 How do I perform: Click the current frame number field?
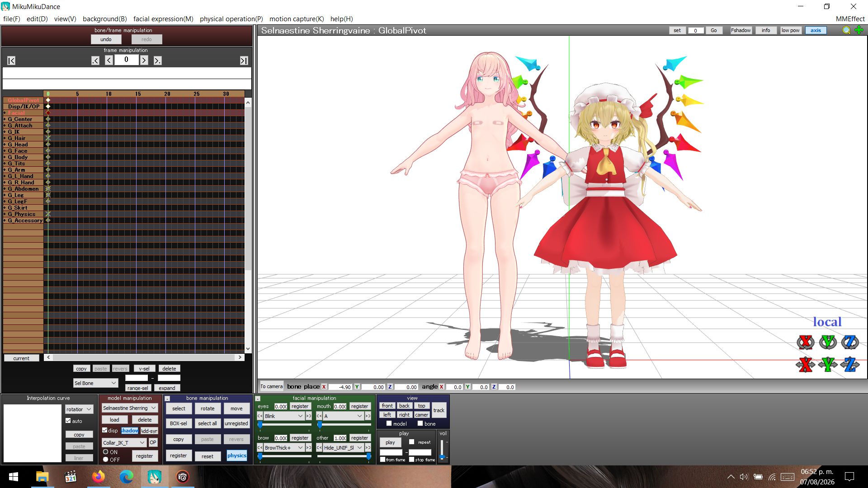click(126, 60)
